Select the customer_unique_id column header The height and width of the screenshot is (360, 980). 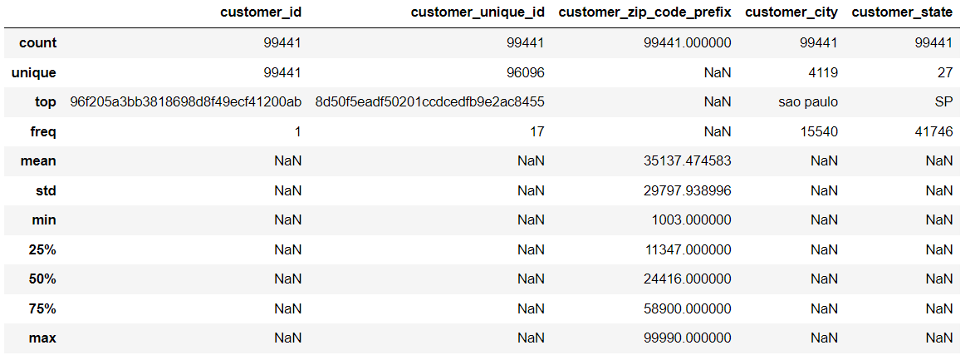click(x=478, y=12)
